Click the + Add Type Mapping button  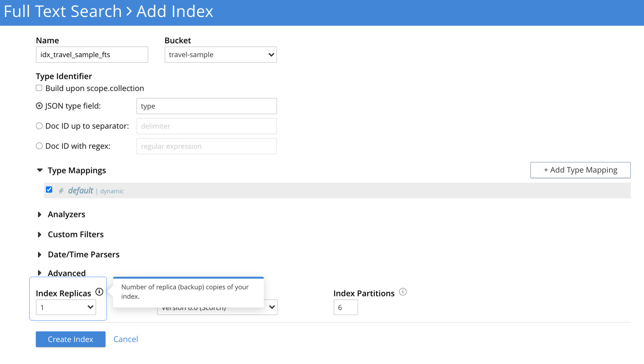[x=580, y=170]
